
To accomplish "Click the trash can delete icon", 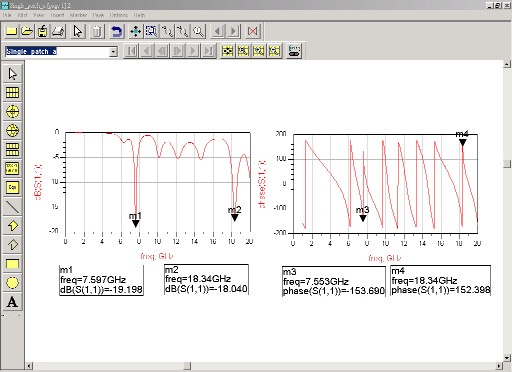I will [x=97, y=31].
